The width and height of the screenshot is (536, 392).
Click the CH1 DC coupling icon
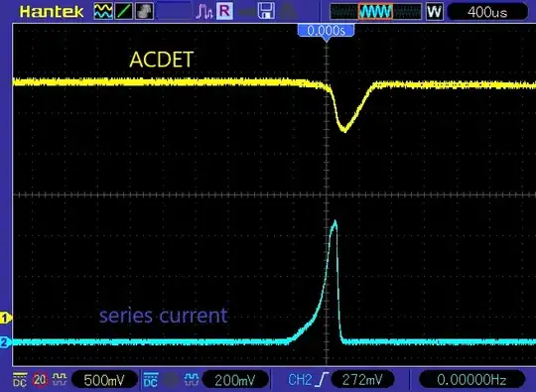coord(20,379)
